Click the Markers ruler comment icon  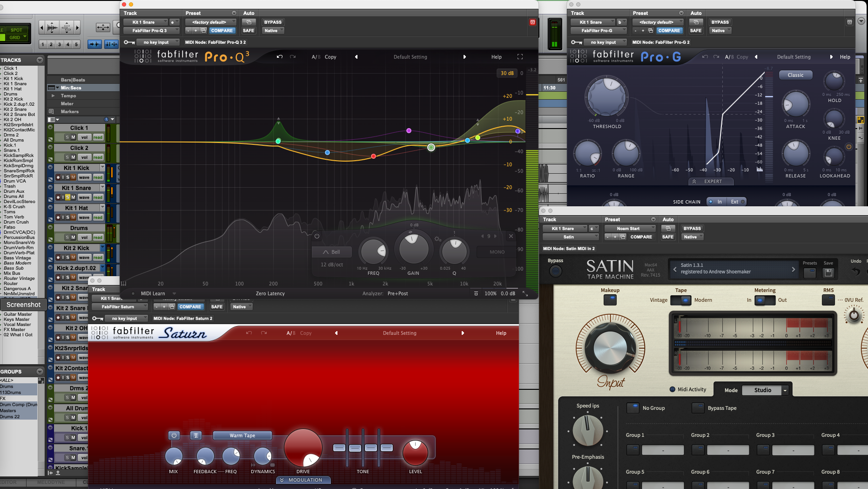51,112
